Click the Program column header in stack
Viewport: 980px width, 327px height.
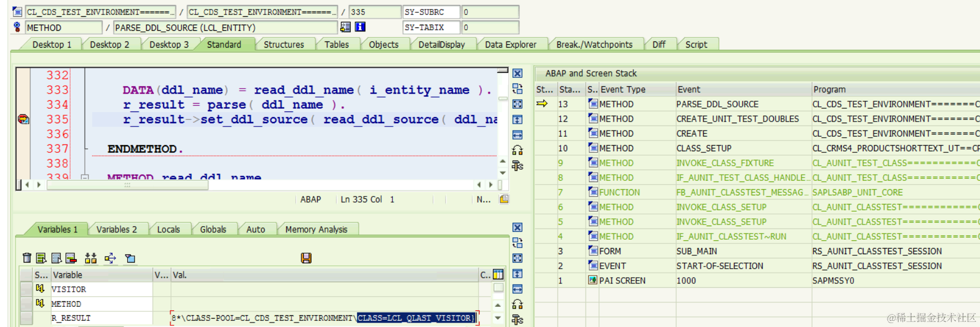pos(895,89)
